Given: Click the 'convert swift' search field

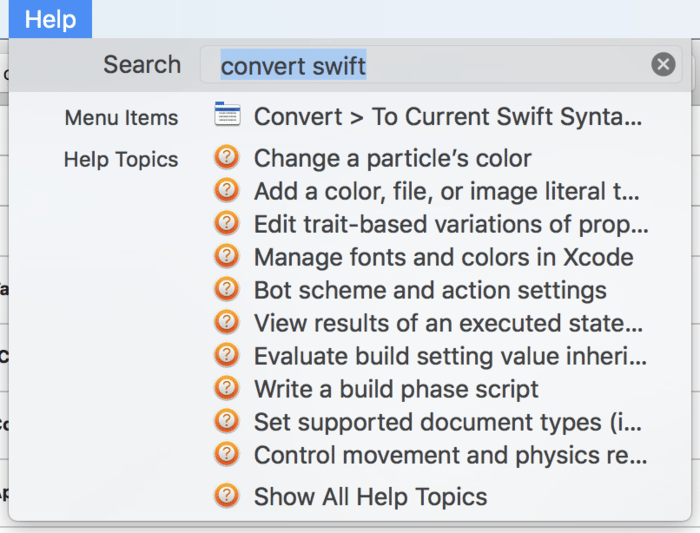Looking at the screenshot, I should (430, 66).
